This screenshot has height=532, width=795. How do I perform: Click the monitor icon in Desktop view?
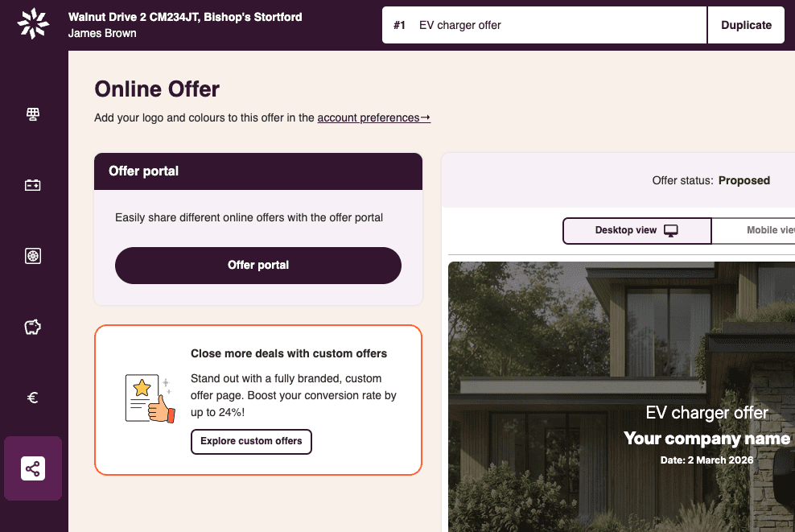(x=671, y=231)
